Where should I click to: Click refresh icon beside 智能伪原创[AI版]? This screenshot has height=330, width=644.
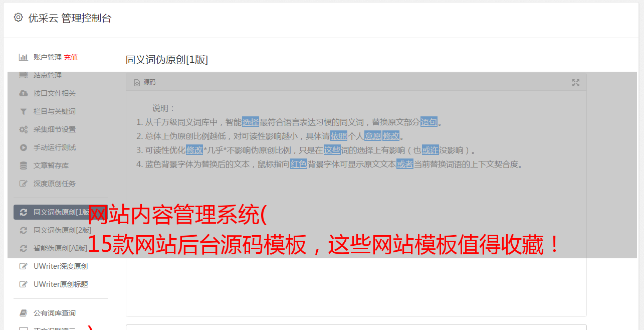[x=23, y=248]
